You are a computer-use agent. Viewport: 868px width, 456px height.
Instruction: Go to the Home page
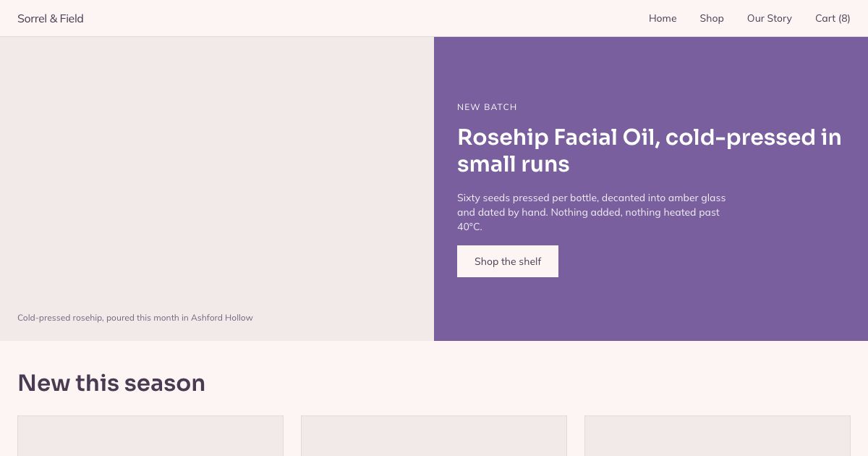tap(663, 18)
